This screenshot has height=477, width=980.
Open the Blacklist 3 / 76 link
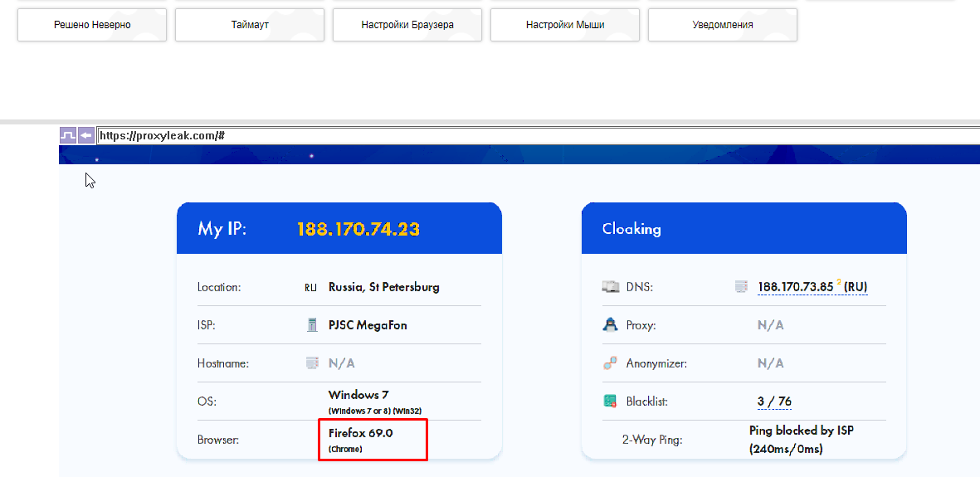coord(774,402)
